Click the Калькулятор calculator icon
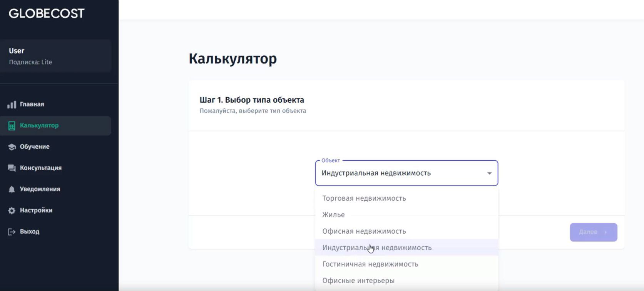The width and height of the screenshot is (644, 291). [12, 126]
